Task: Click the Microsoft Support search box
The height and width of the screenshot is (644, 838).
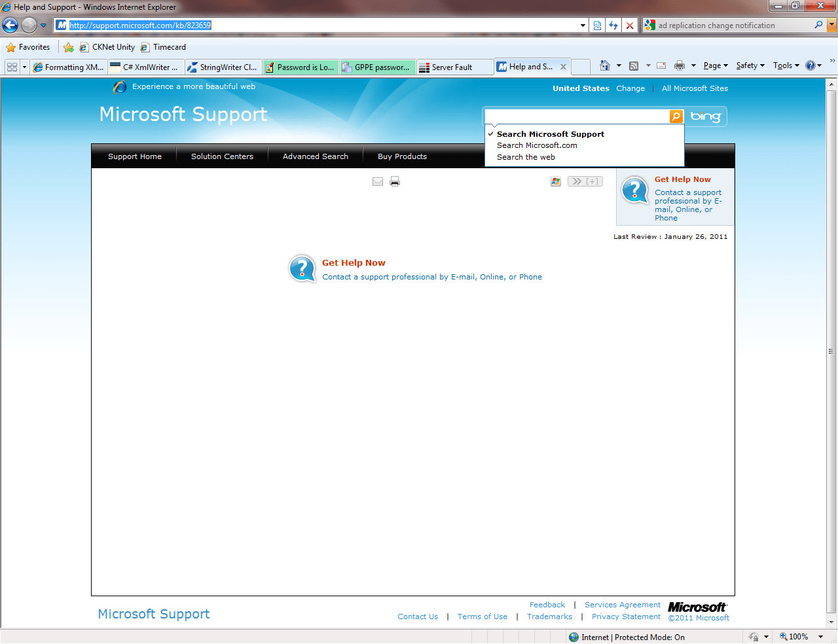Action: [577, 116]
